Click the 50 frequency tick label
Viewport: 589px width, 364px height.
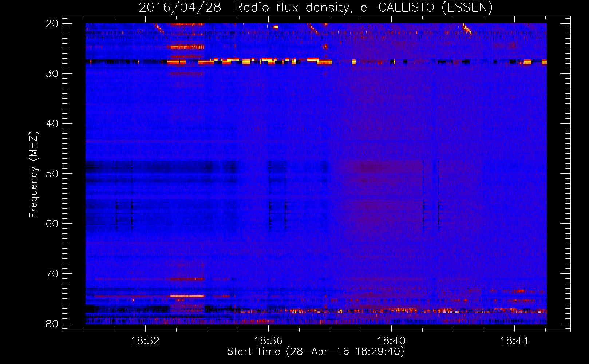[52, 174]
